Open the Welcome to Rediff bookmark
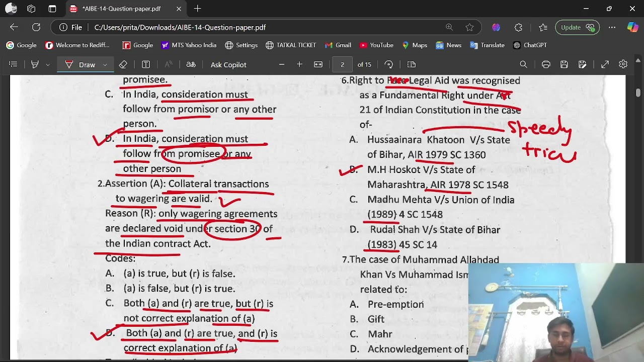Image resolution: width=644 pixels, height=362 pixels. [x=77, y=45]
